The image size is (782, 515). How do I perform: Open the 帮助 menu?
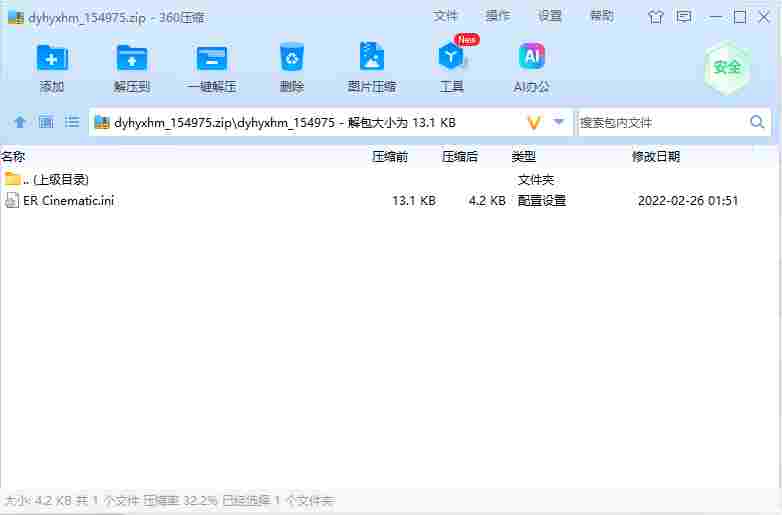(x=602, y=16)
